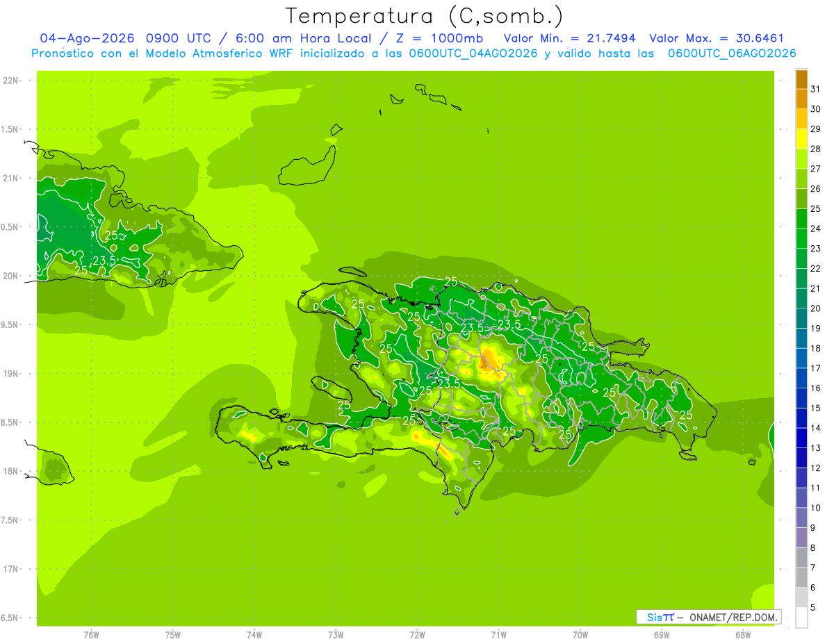Click the 20N latitude axis label

point(12,276)
